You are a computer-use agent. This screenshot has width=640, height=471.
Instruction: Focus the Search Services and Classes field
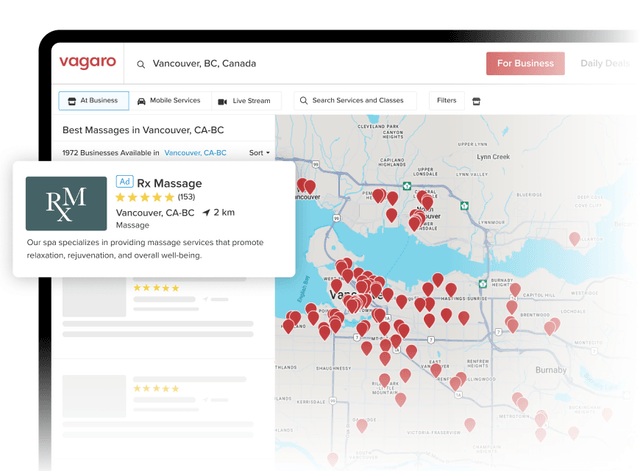click(x=355, y=100)
